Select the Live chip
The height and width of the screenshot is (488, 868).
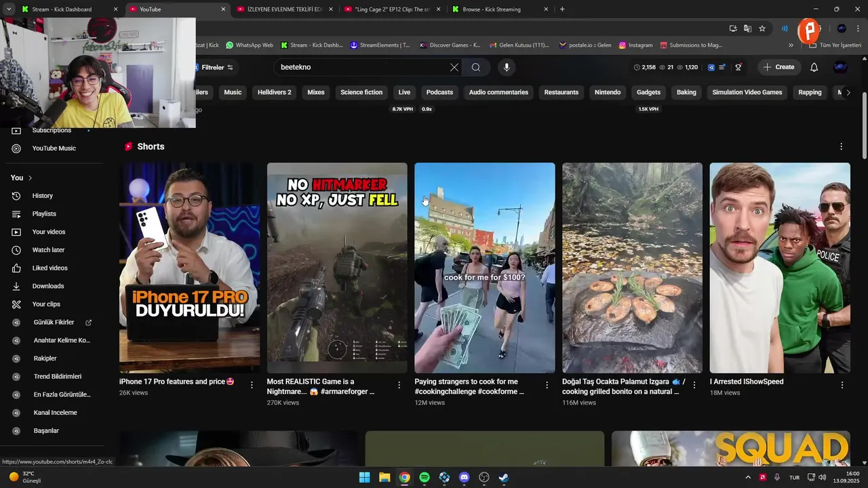pos(404,92)
